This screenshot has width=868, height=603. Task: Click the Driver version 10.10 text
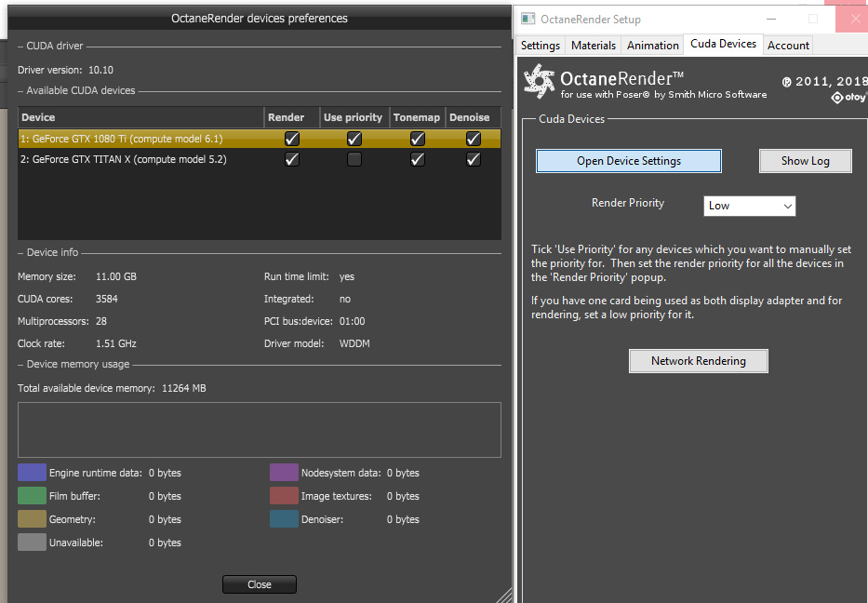click(x=65, y=70)
